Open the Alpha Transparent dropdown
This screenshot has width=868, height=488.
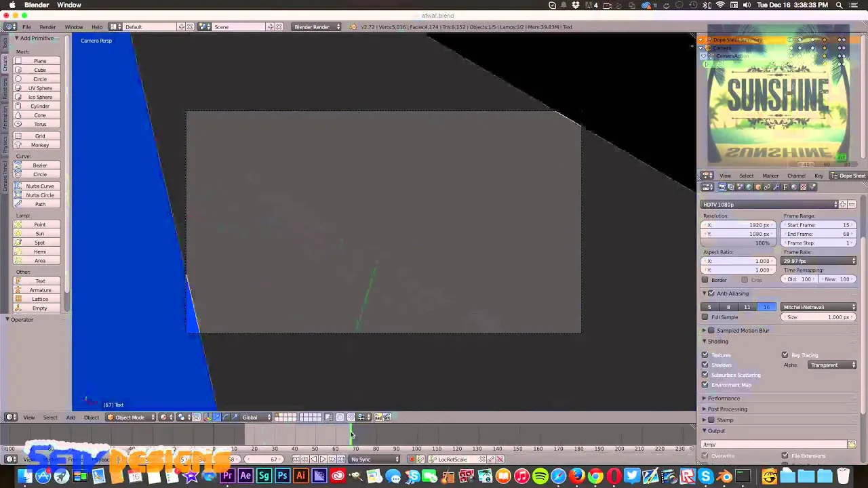[x=833, y=365]
